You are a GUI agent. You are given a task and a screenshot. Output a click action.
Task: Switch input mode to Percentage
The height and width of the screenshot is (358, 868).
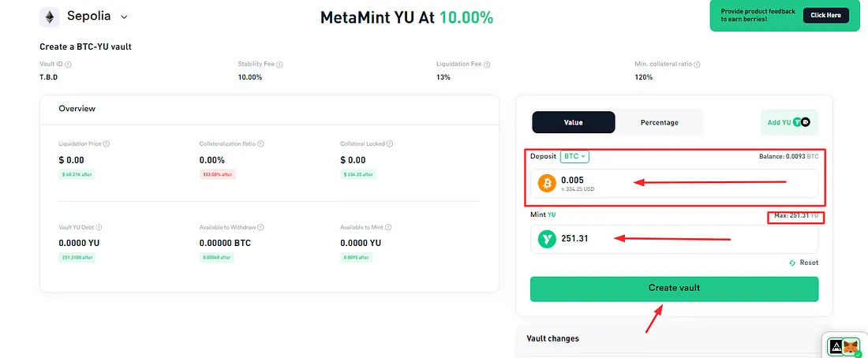(659, 122)
